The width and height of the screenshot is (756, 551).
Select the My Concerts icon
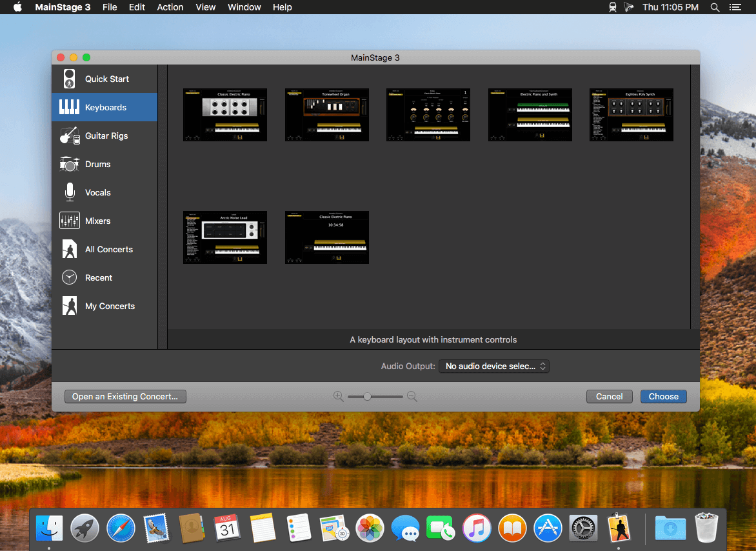tap(69, 306)
